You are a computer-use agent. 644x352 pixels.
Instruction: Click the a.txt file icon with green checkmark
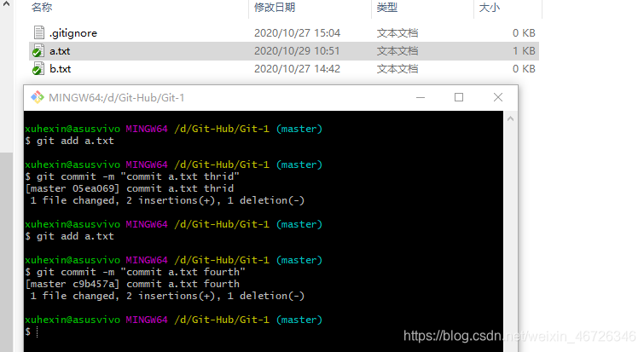coord(38,51)
